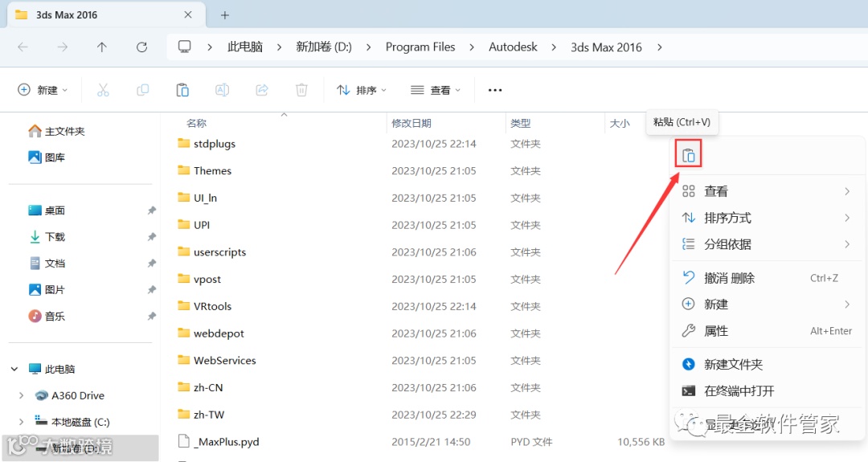Click the Copy icon in toolbar

(143, 90)
